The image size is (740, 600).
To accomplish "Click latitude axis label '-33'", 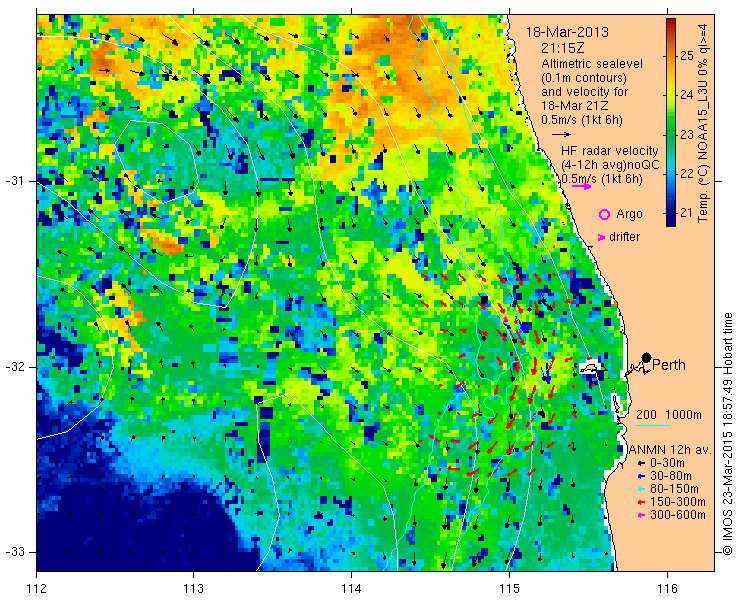I will click(x=15, y=552).
